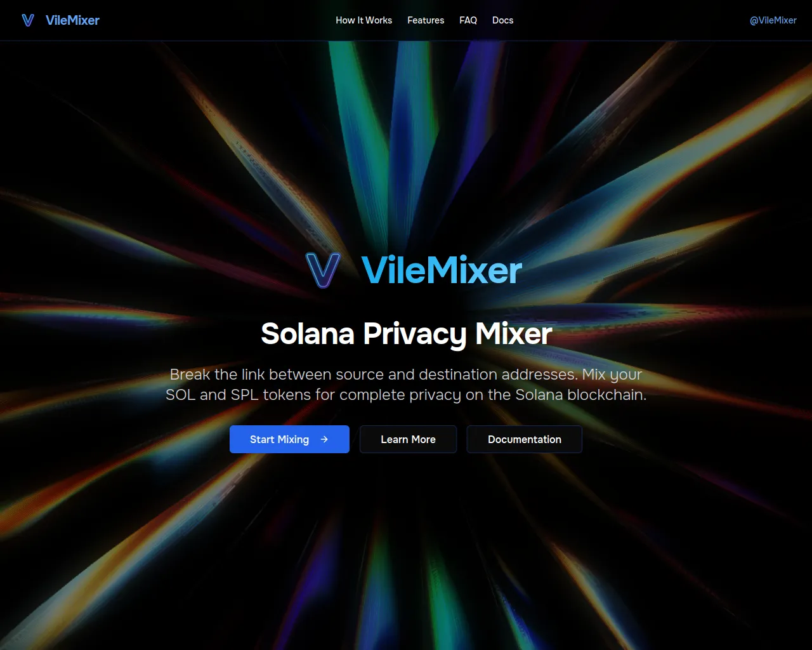Open the Documentation button
Image resolution: width=812 pixels, height=650 pixels.
pyautogui.click(x=525, y=439)
